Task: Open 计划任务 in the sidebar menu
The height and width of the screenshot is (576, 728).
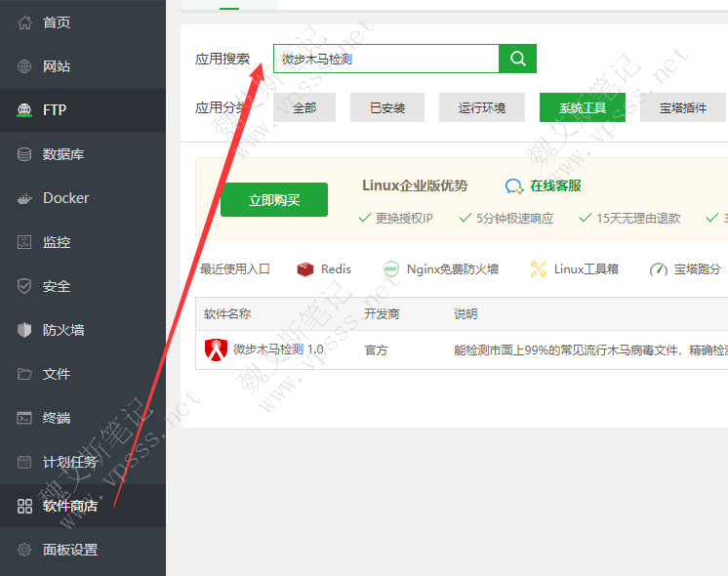Action: click(x=69, y=462)
